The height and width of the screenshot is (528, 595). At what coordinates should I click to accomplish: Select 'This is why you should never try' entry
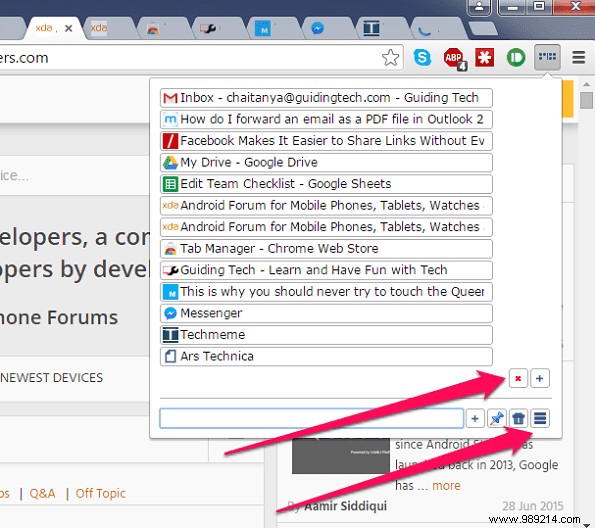(x=326, y=292)
